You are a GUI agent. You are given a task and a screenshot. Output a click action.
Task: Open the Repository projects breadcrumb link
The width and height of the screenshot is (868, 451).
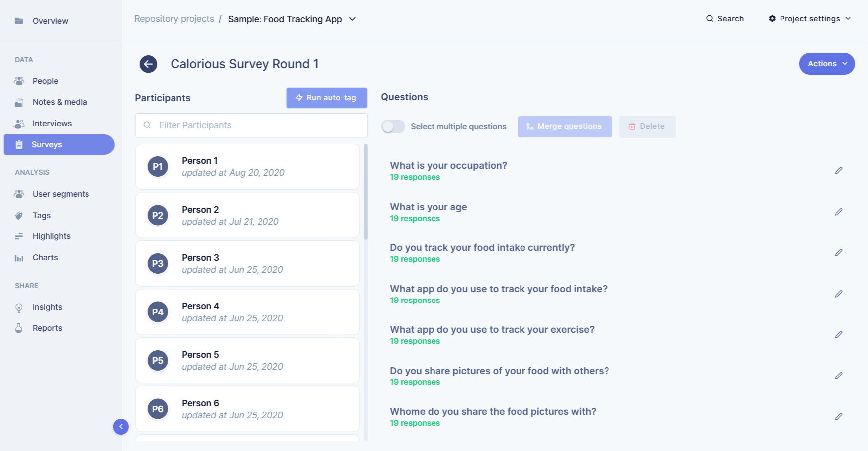pos(174,18)
